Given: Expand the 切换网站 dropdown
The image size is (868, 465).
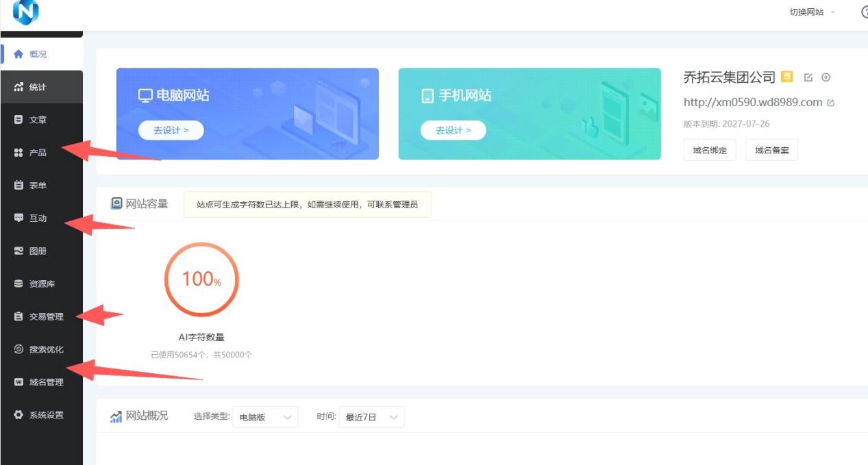Looking at the screenshot, I should pos(813,12).
